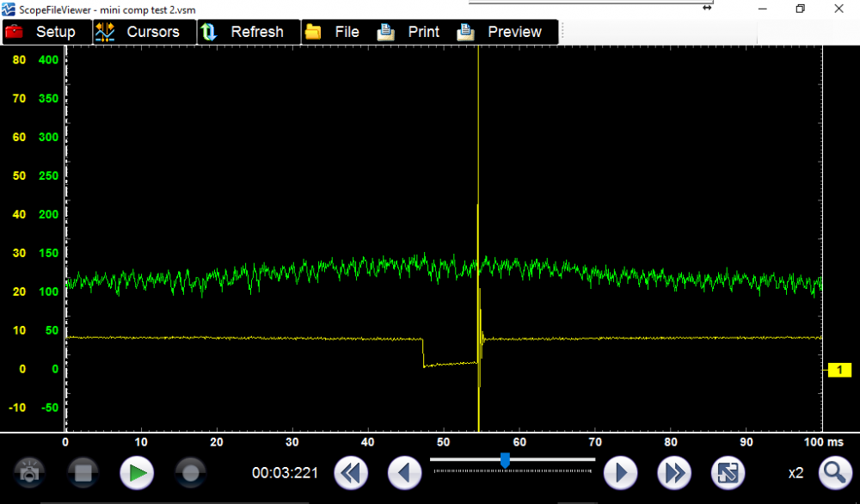Viewport: 860px width, 504px height.
Task: Click the printer icon beside Preview
Action: [x=465, y=32]
